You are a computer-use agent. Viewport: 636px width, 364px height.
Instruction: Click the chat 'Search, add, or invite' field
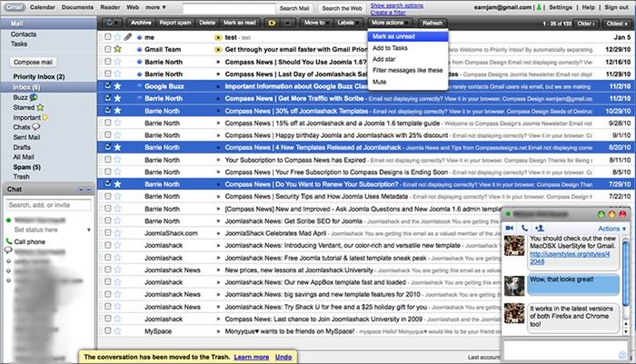click(x=49, y=205)
